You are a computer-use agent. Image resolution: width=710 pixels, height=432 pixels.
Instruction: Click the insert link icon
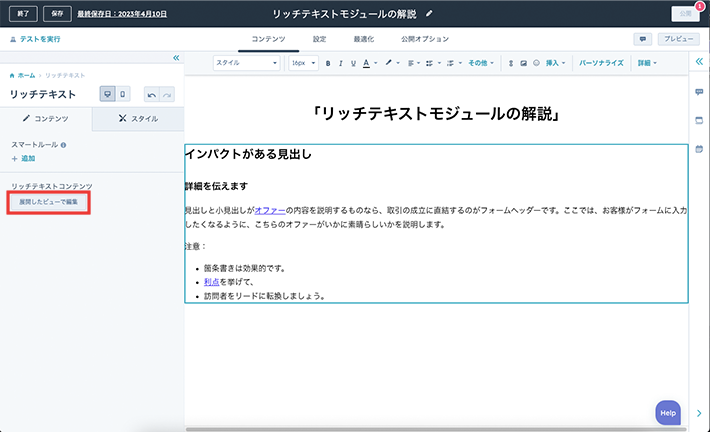(x=511, y=63)
